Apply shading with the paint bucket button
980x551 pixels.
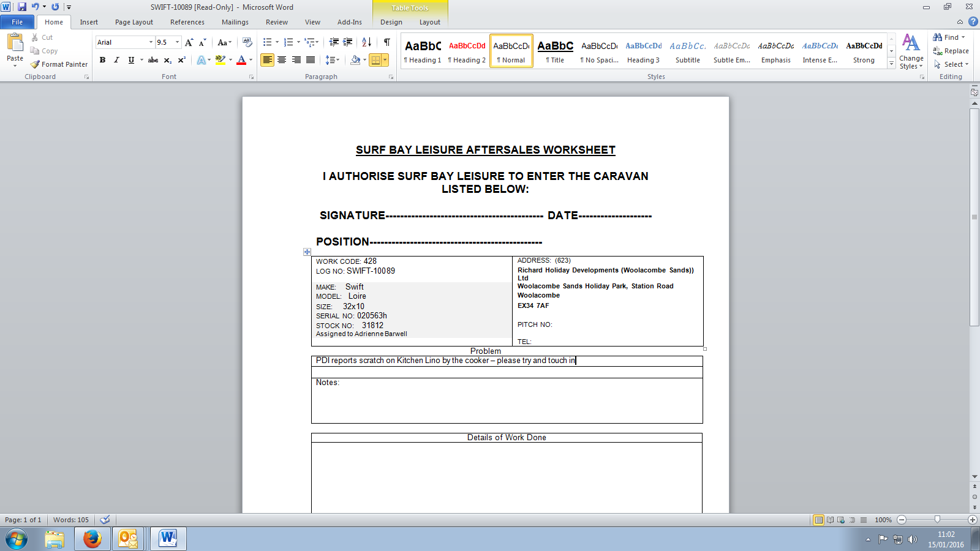355,60
